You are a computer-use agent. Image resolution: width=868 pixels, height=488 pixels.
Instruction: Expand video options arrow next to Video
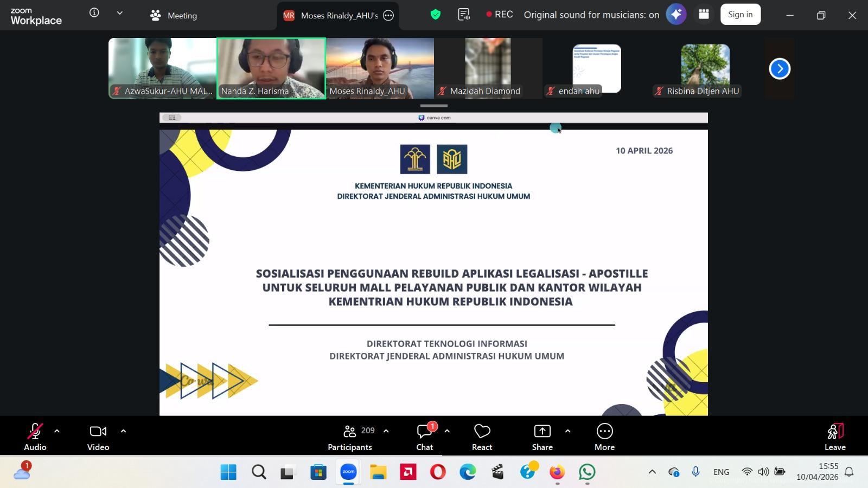click(123, 431)
